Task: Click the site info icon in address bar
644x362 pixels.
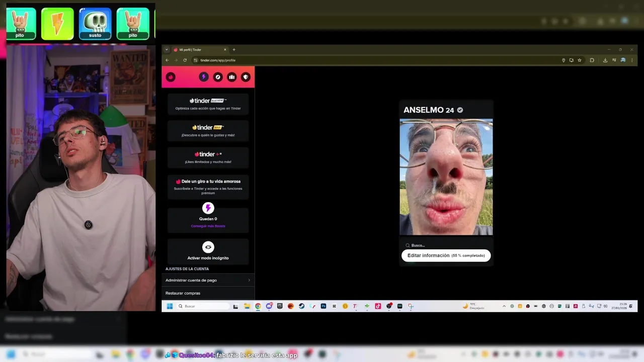Action: pyautogui.click(x=196, y=60)
